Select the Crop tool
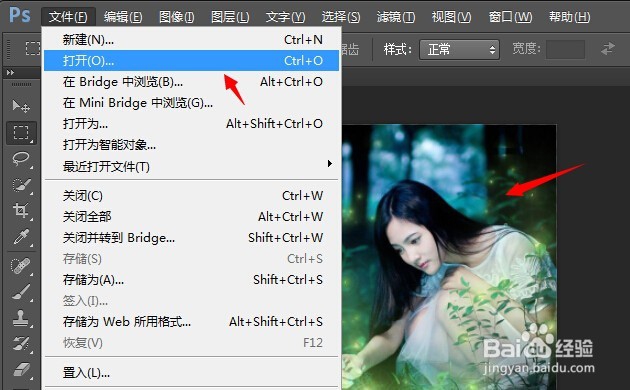 (21, 210)
